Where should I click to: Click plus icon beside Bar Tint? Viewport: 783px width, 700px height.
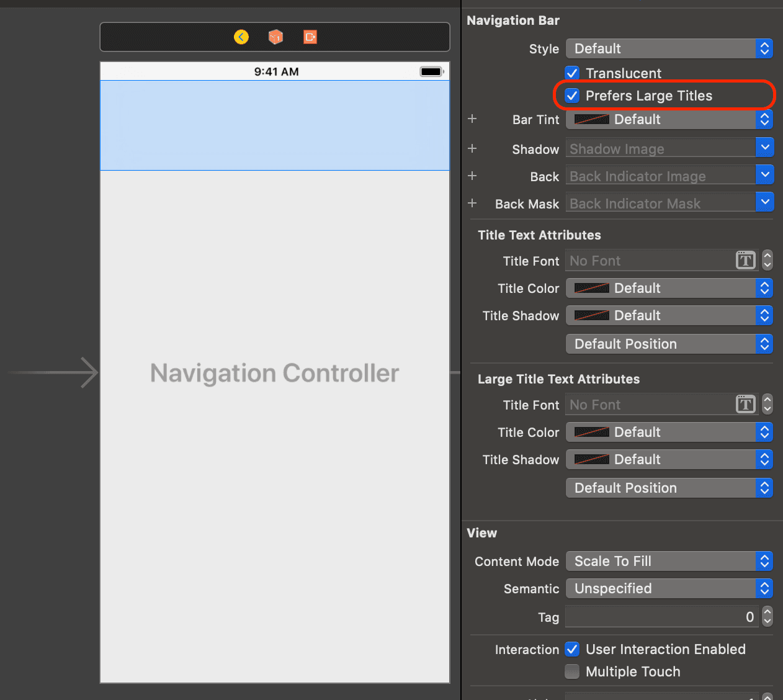(472, 119)
